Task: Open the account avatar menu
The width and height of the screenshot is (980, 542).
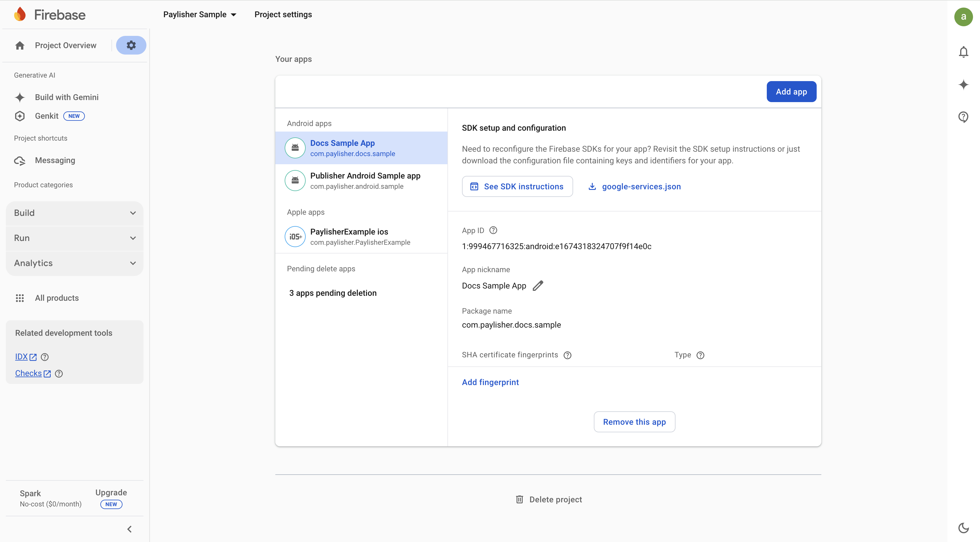Action: pyautogui.click(x=963, y=17)
